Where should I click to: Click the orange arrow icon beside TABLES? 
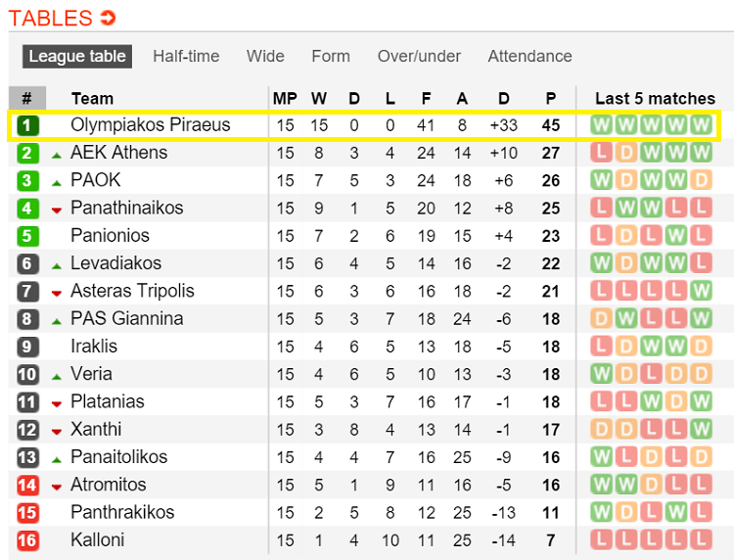pyautogui.click(x=108, y=19)
